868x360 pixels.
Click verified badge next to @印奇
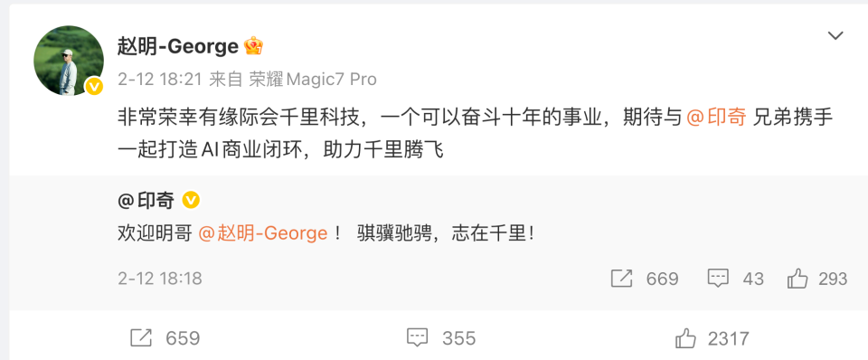click(x=191, y=199)
